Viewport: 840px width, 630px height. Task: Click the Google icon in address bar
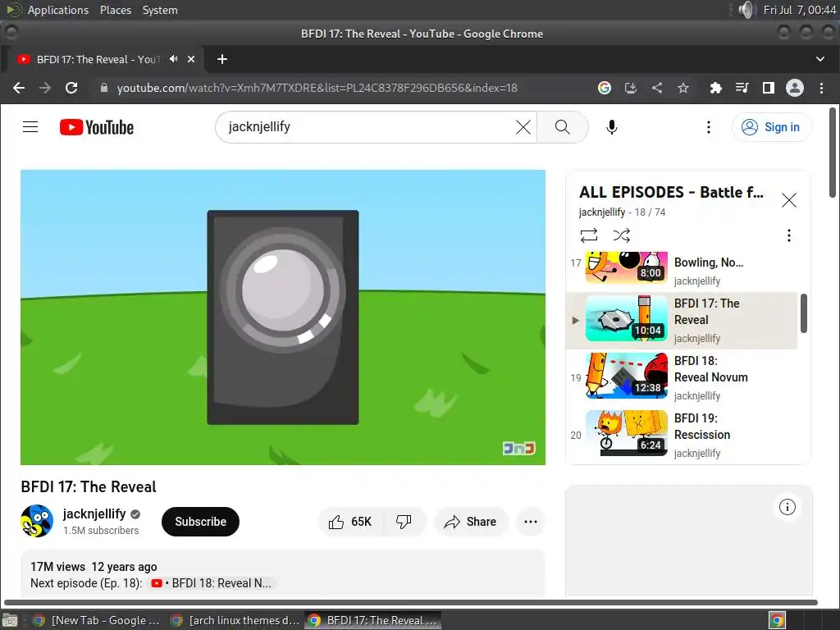(605, 88)
